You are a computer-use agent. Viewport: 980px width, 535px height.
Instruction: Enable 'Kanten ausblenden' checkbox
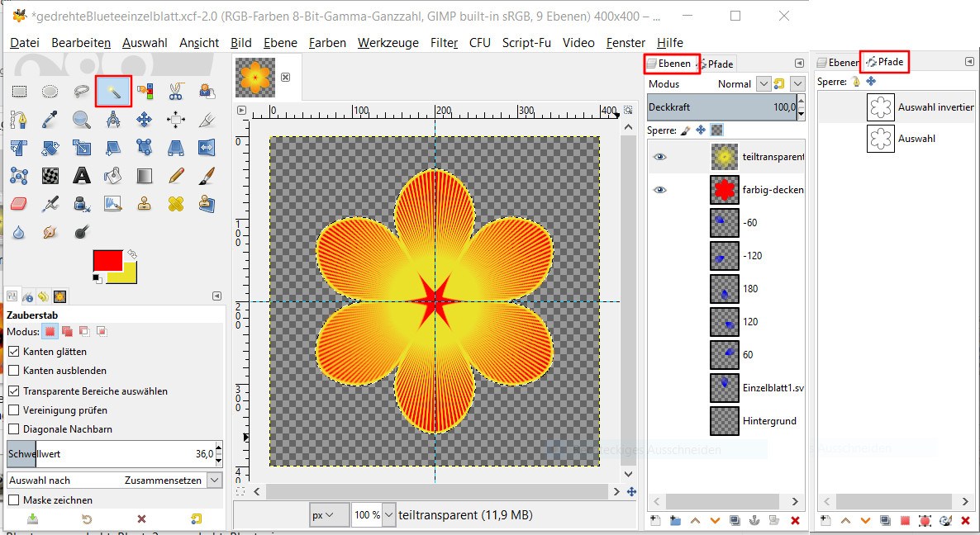14,371
